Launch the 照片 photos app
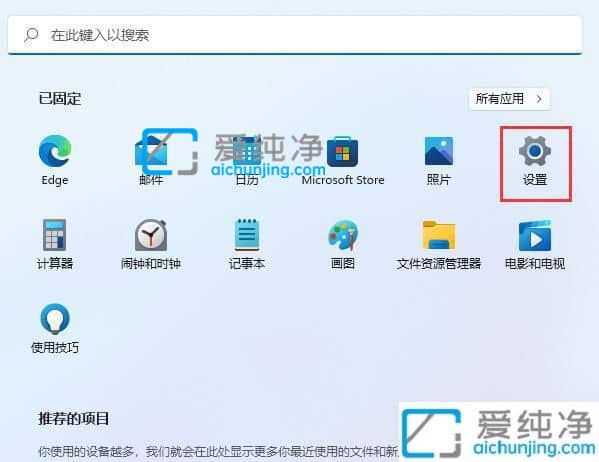This screenshot has height=462, width=599. (x=439, y=160)
